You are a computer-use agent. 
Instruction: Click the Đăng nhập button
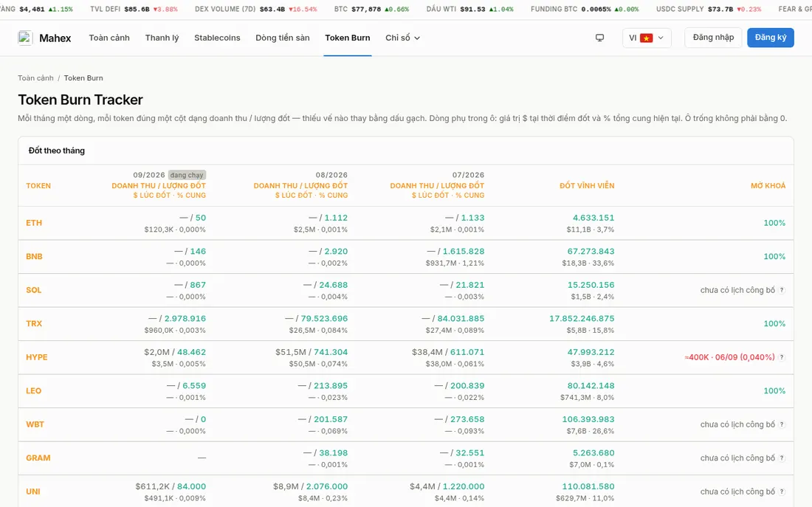pos(713,38)
